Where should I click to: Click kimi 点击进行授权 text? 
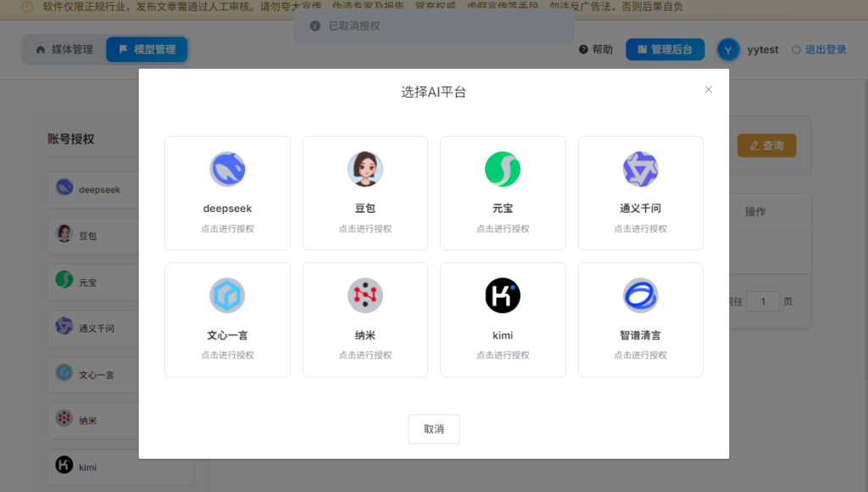tap(503, 355)
